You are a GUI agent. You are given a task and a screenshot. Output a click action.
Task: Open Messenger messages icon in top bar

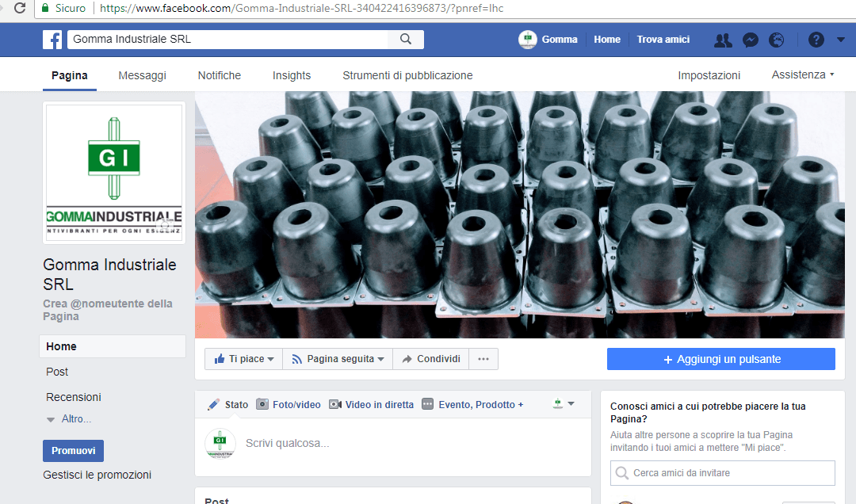(750, 39)
